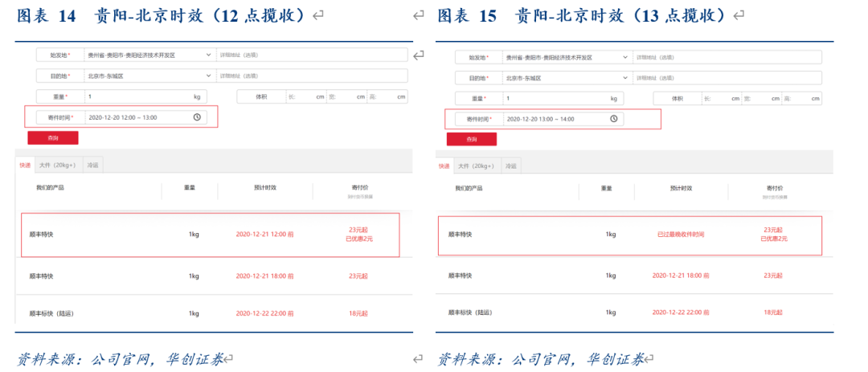Click 已过最晚收件时间 notice in Figure 15
868x372 pixels.
[681, 235]
